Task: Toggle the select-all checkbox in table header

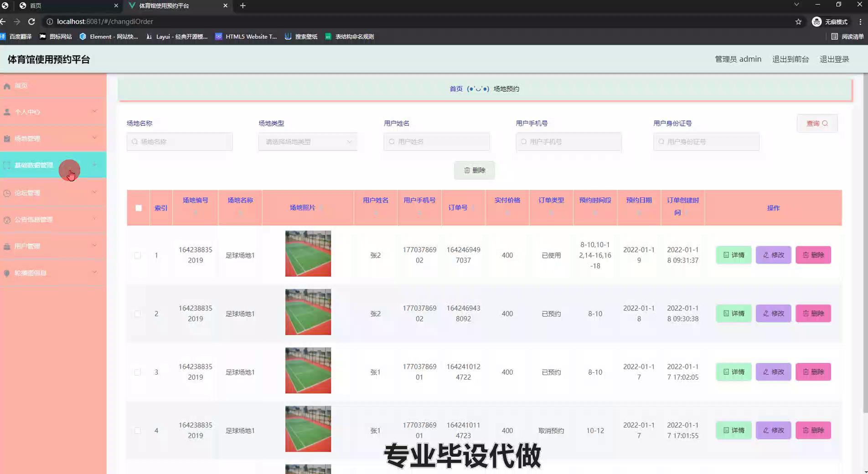Action: pyautogui.click(x=139, y=208)
